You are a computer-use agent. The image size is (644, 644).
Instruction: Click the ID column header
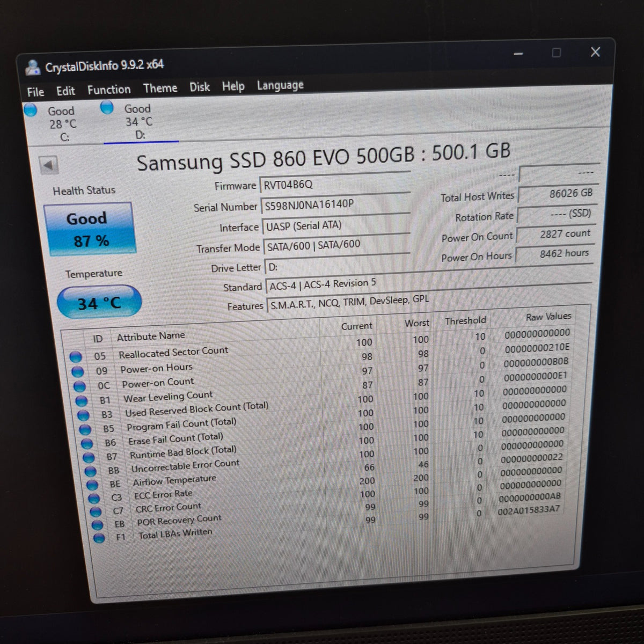pyautogui.click(x=97, y=339)
